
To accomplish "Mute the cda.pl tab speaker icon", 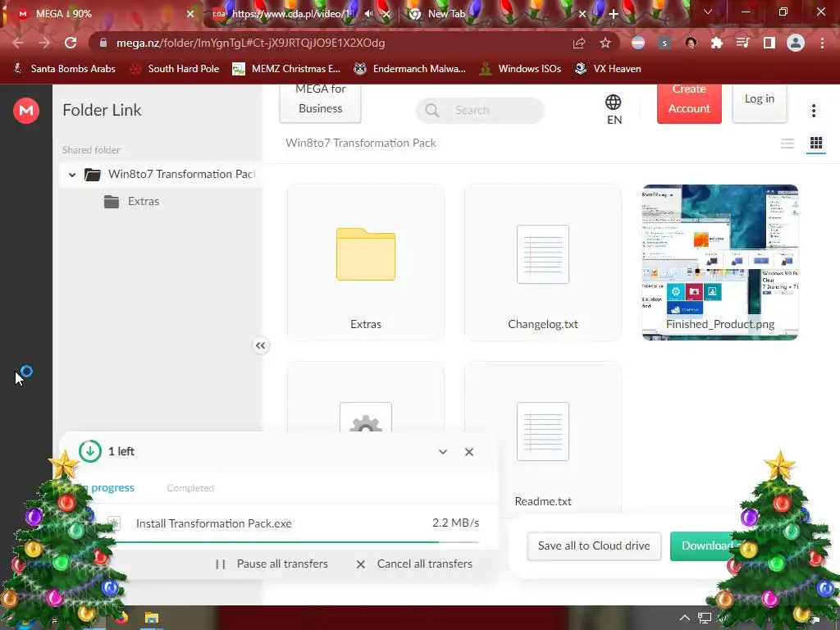I will pos(368,14).
